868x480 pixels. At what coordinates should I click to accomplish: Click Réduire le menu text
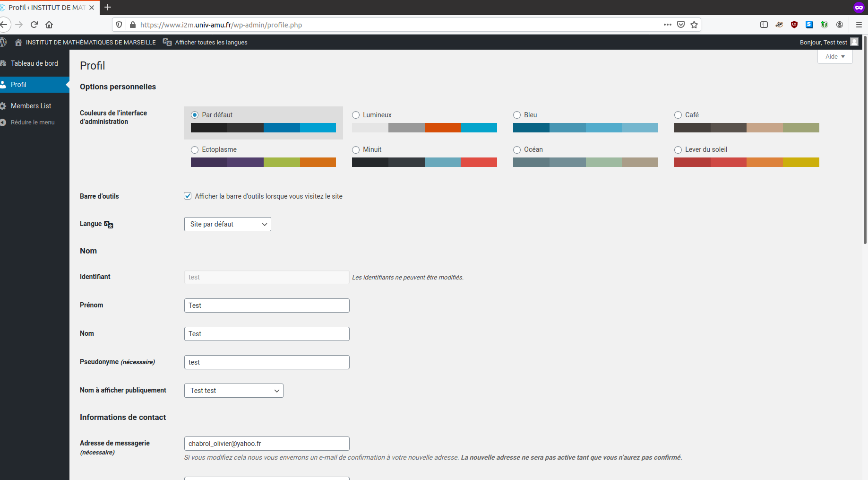click(33, 122)
